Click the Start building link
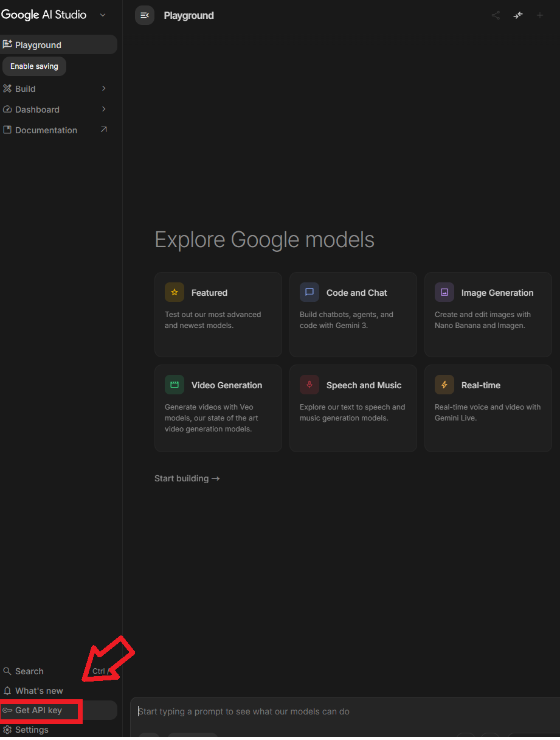This screenshot has height=740, width=560. (187, 478)
